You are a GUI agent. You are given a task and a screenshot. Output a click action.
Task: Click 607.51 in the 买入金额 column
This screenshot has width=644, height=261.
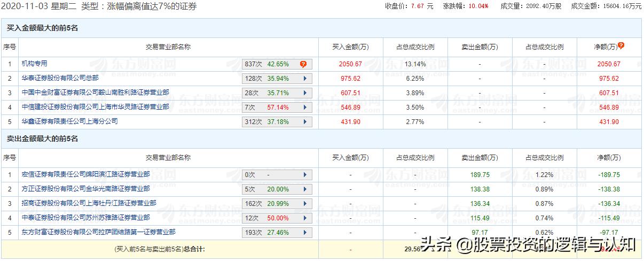coord(350,93)
